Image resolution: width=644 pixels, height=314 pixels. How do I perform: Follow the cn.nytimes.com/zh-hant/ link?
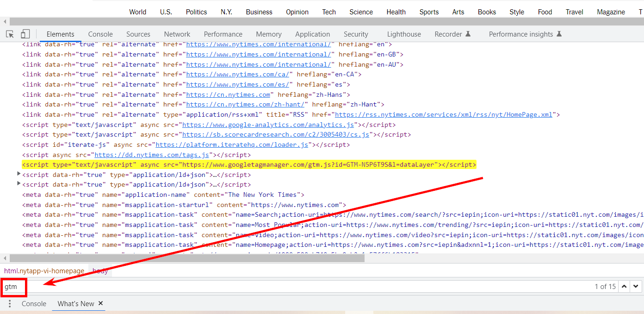(x=245, y=105)
